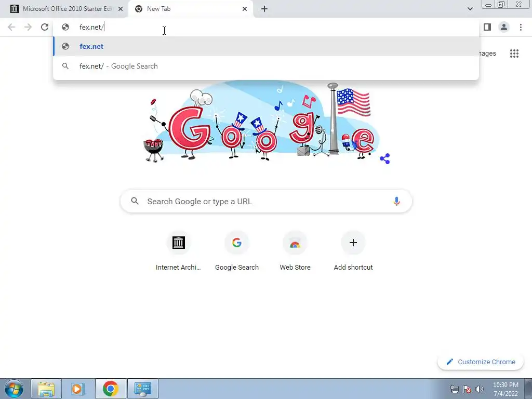532x399 pixels.
Task: Click the 'Search Google or type a URL' box
Action: pyautogui.click(x=266, y=201)
